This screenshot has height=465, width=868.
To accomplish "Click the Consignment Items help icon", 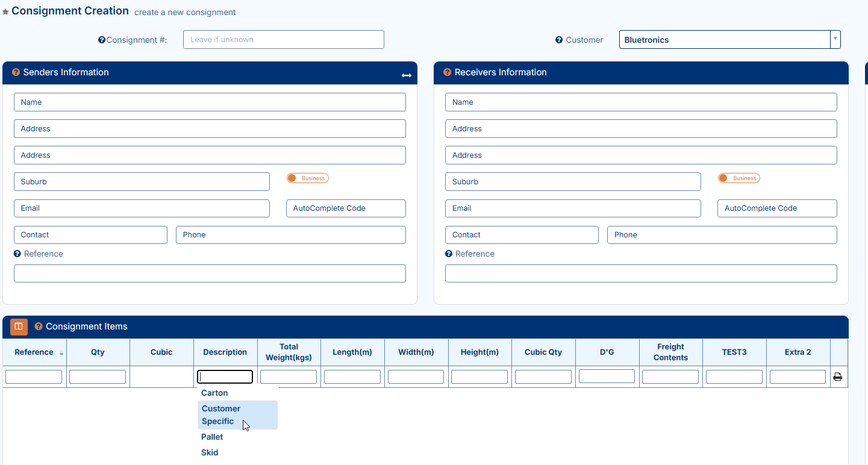I will point(39,326).
